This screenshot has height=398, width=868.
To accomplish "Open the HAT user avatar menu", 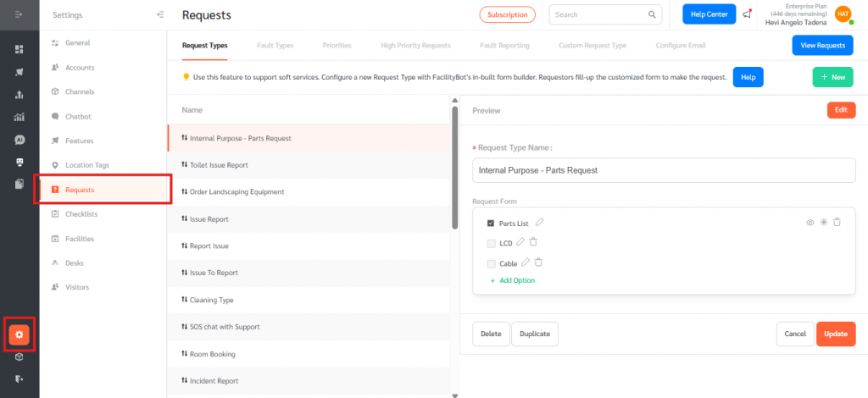I will pos(842,14).
